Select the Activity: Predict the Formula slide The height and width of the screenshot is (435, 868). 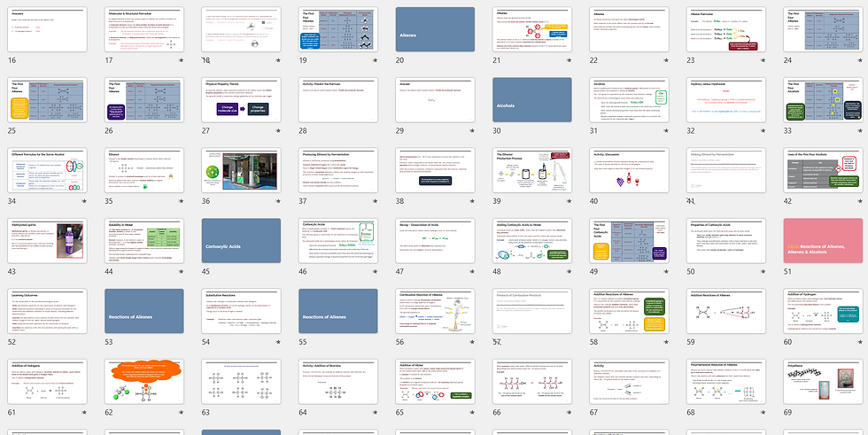(338, 100)
